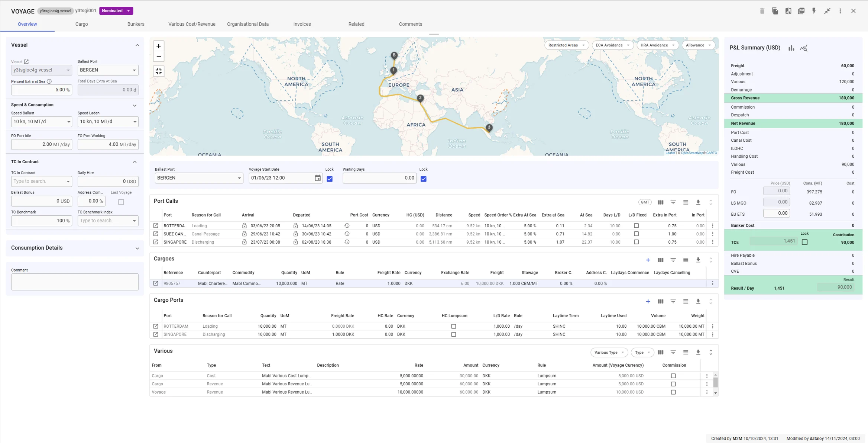This screenshot has height=443, width=868.
Task: Switch to the Bunkers tab
Action: pos(136,24)
